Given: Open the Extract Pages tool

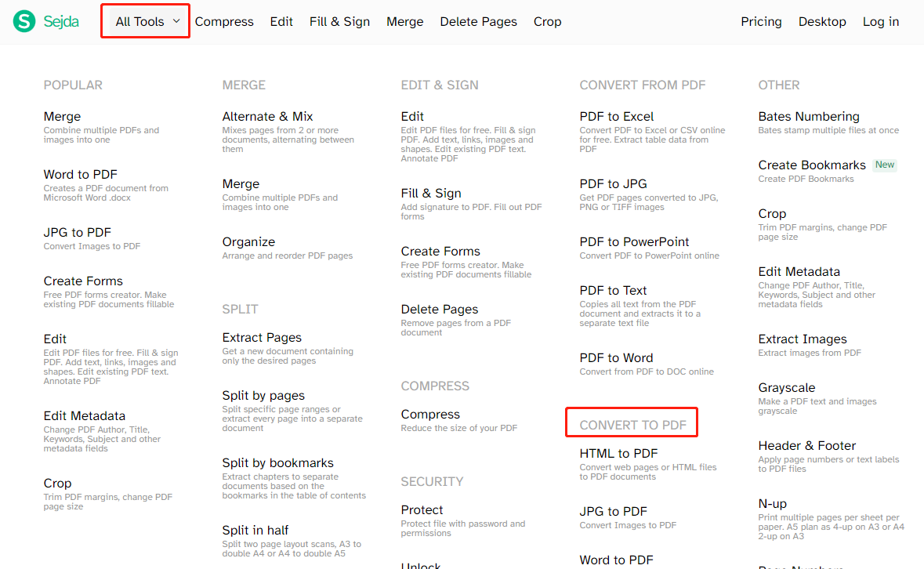Looking at the screenshot, I should [x=262, y=338].
